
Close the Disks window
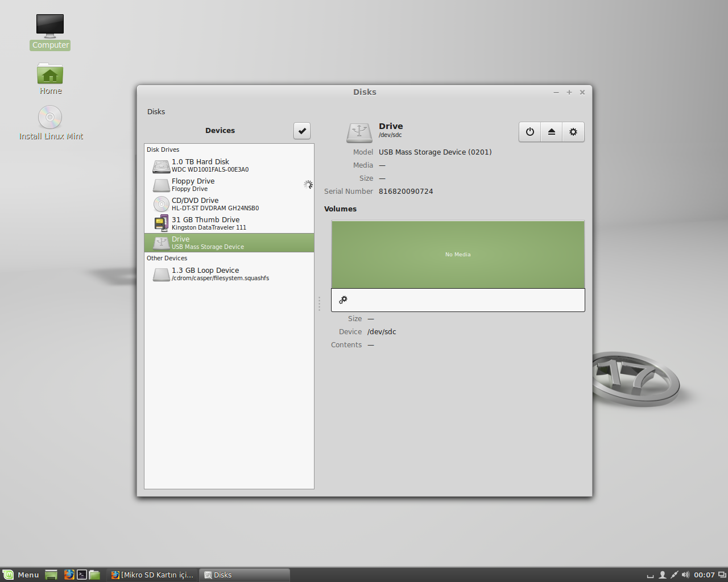click(582, 92)
